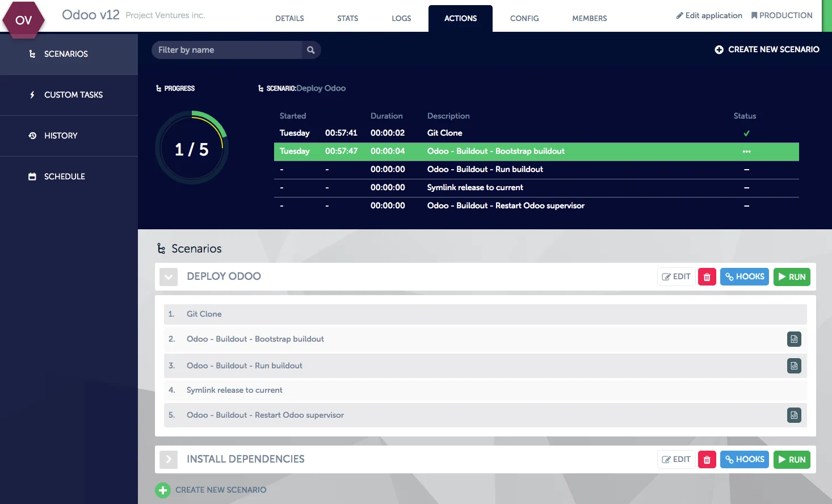
Task: Click the OV hexagon application logo
Action: pyautogui.click(x=23, y=20)
